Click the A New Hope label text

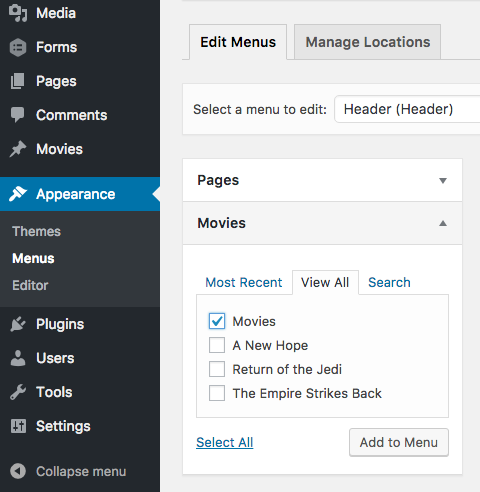[270, 345]
